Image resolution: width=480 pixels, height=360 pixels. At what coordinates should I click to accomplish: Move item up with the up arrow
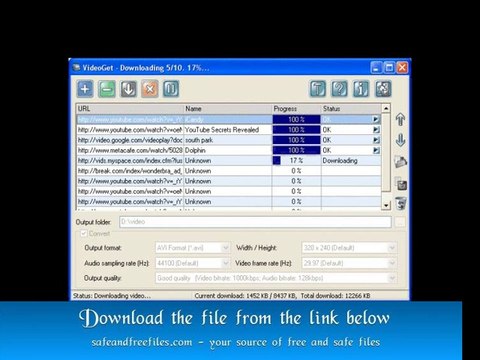(x=400, y=119)
